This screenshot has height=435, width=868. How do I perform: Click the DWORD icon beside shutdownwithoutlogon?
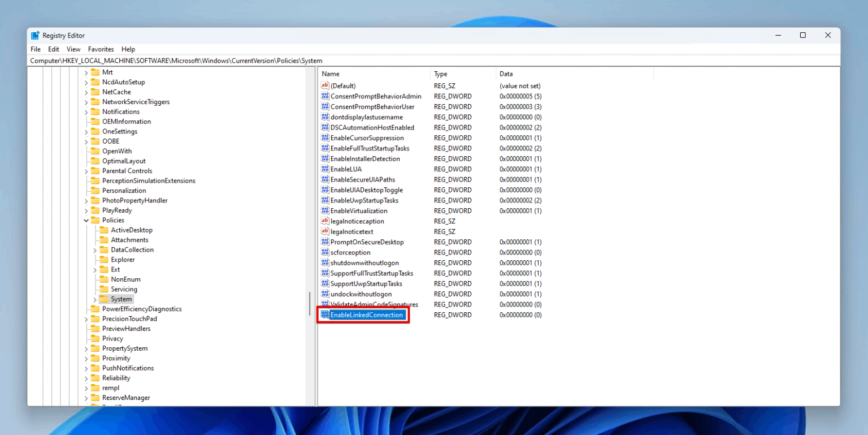325,262
